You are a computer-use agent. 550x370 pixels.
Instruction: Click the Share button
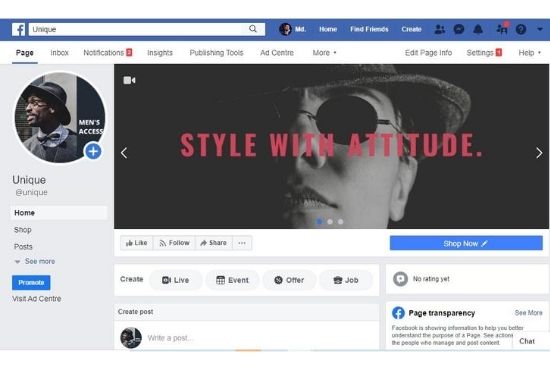[214, 243]
